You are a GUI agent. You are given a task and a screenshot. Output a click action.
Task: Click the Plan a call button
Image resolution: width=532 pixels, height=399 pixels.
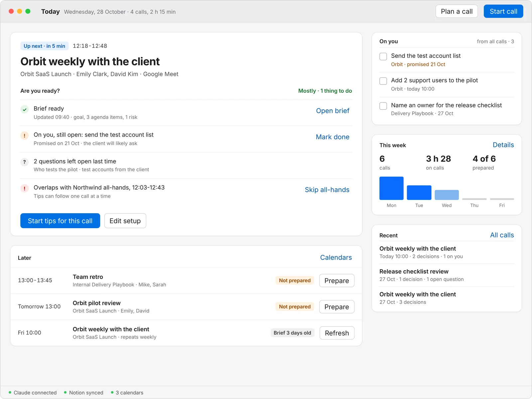pyautogui.click(x=457, y=11)
